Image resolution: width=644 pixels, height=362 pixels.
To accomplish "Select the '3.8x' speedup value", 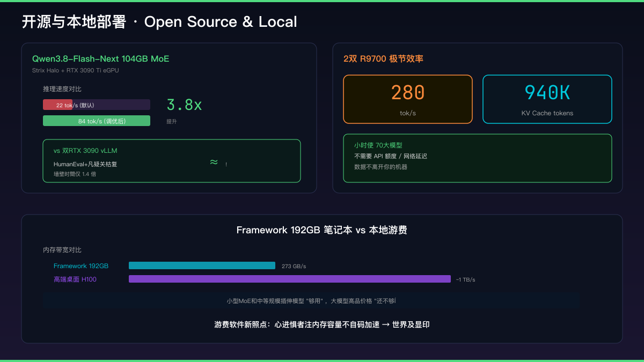I will click(184, 105).
